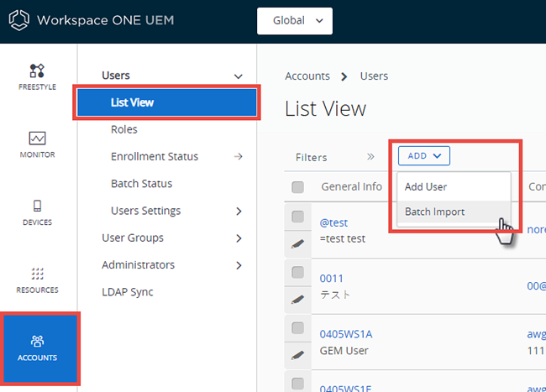Click the 'テスト' name text

coord(334,295)
